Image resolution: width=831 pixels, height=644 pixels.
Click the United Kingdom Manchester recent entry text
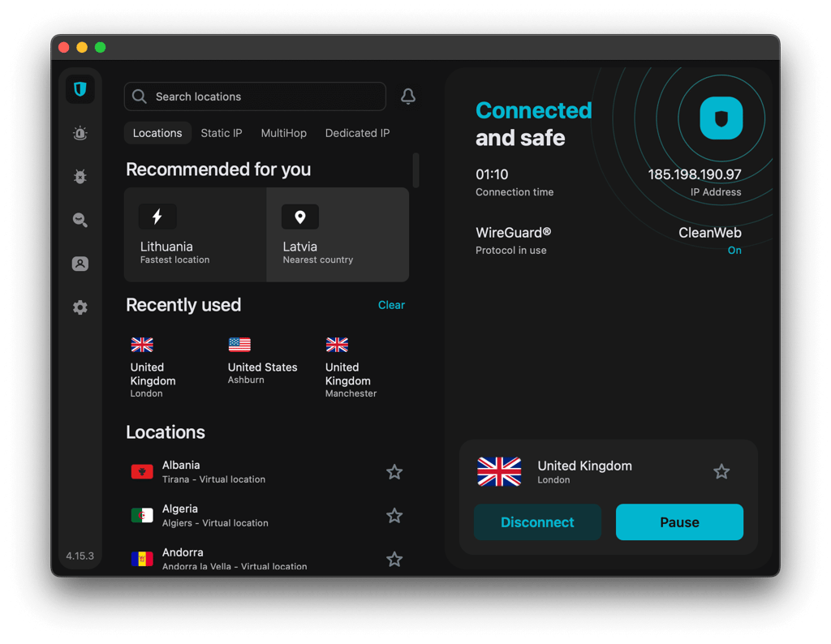[351, 380]
